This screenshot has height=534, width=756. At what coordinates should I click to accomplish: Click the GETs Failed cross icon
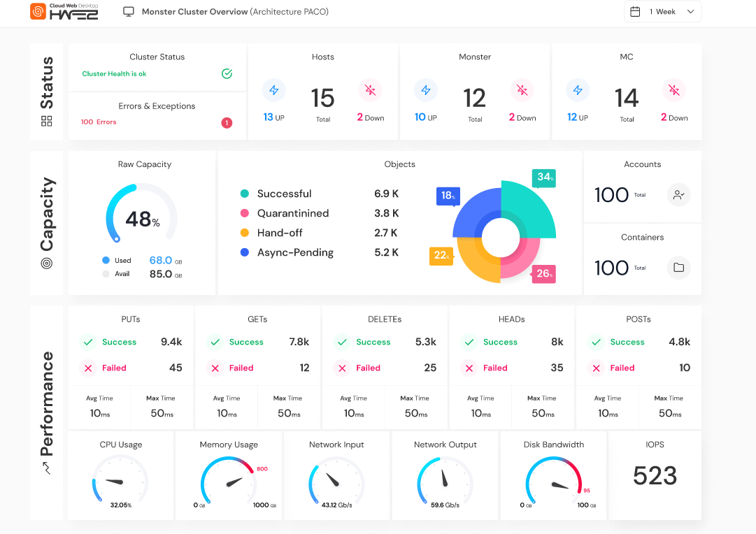[x=215, y=368]
